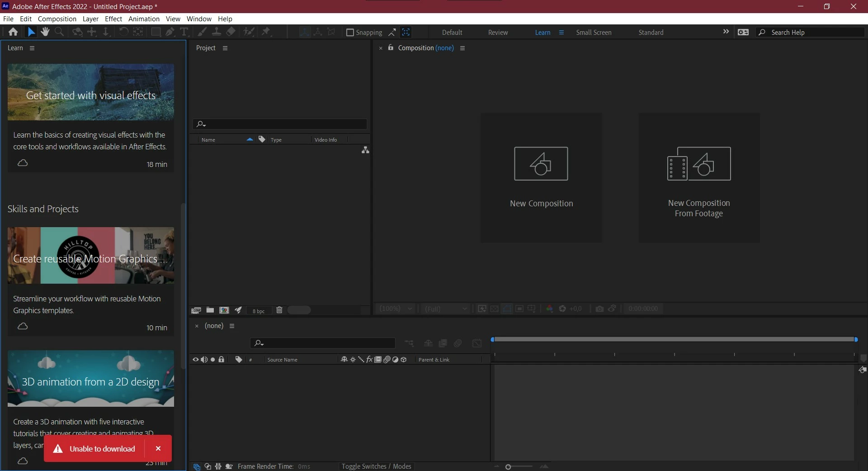Switch to the Review workspace
Screen dimensions: 868x471
click(498, 33)
